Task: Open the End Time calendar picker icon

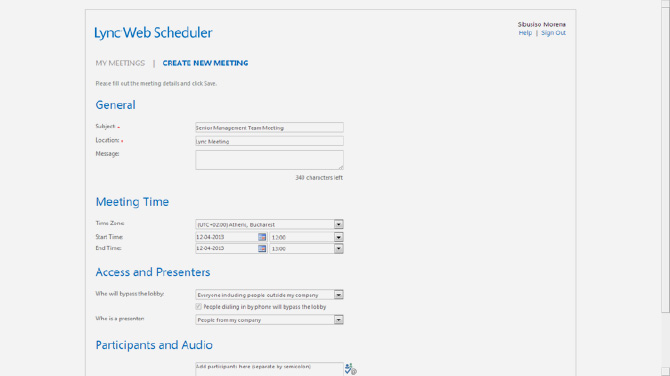Action: [262, 249]
